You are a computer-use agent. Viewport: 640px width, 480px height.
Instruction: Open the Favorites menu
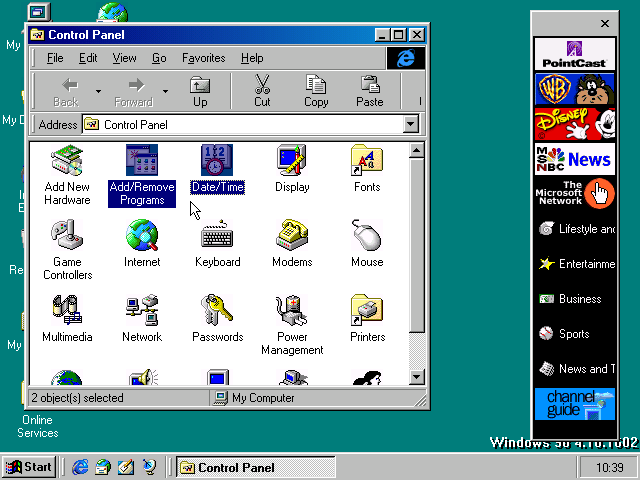point(203,58)
